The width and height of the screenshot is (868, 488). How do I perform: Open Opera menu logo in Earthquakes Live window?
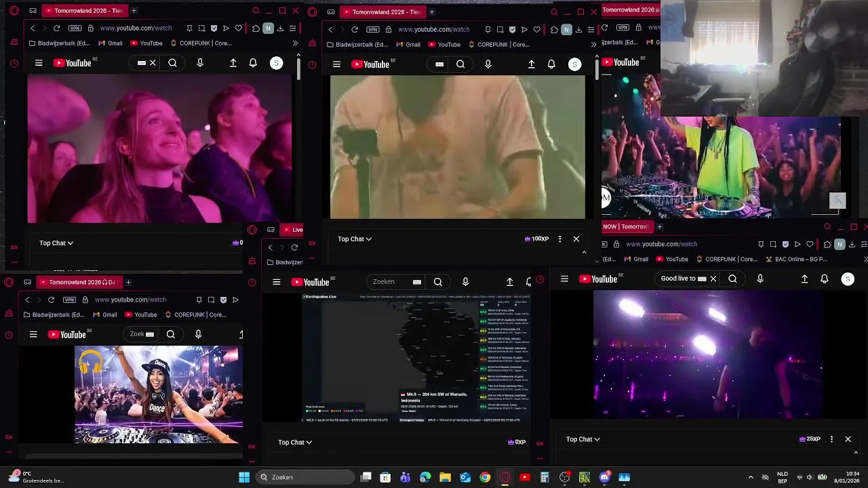252,230
